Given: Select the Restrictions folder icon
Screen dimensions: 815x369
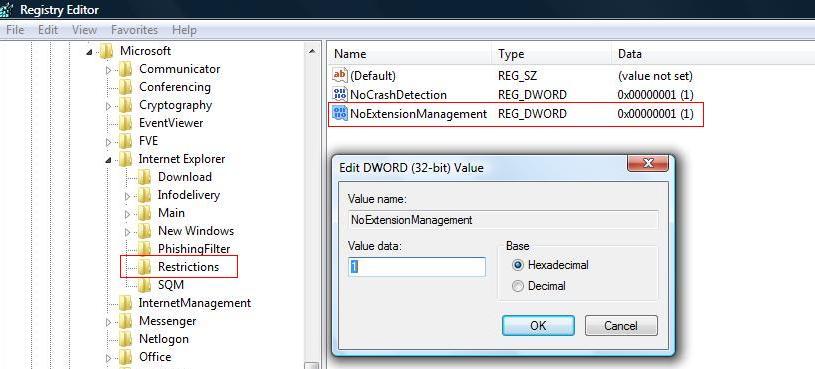Looking at the screenshot, I should 144,267.
